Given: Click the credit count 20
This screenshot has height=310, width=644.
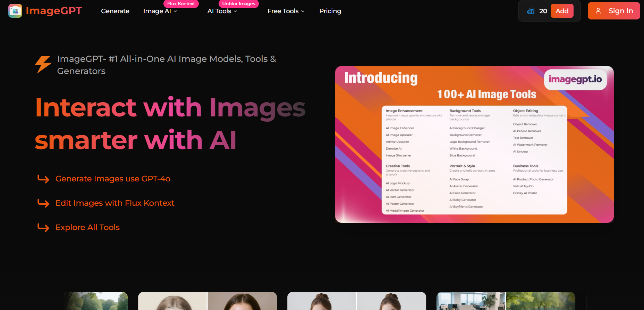Looking at the screenshot, I should pyautogui.click(x=543, y=11).
